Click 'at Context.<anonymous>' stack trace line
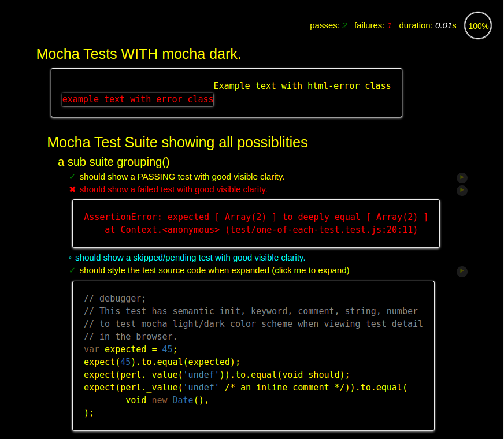 261,230
